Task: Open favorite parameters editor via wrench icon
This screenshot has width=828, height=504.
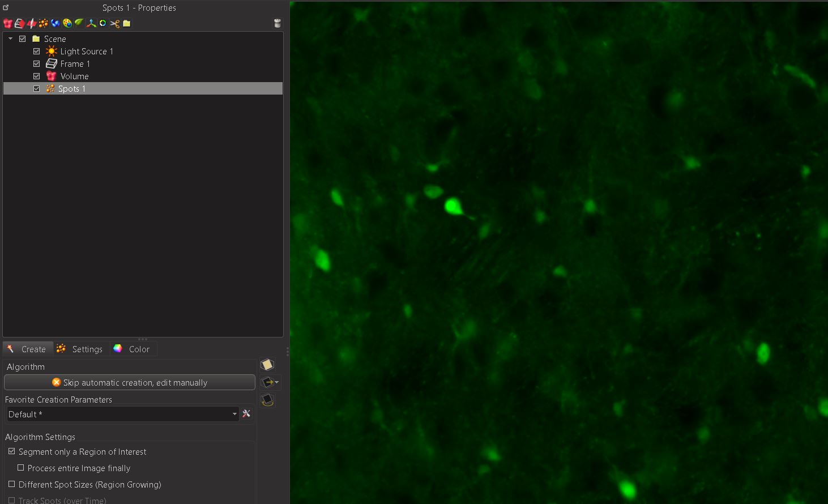Action: tap(246, 413)
